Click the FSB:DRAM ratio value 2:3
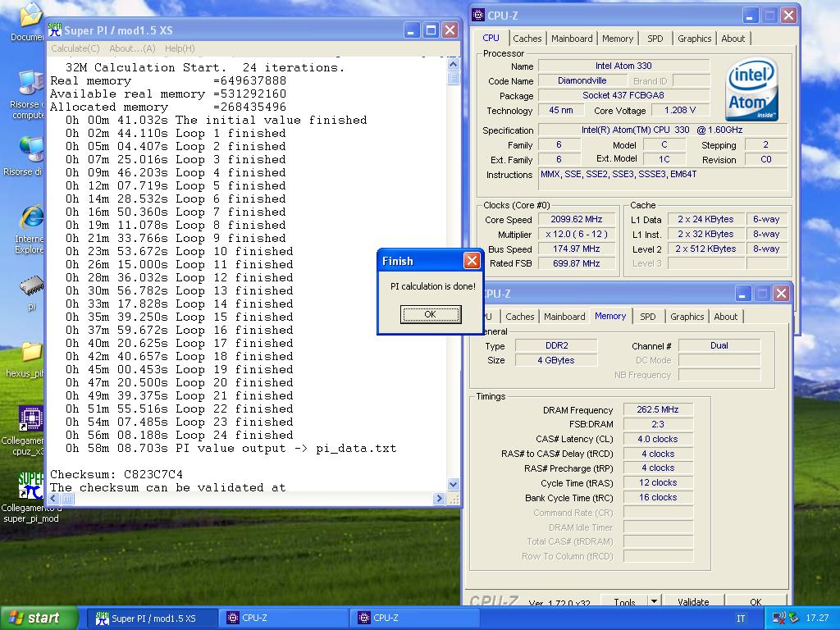This screenshot has width=840, height=630. pyautogui.click(x=658, y=424)
